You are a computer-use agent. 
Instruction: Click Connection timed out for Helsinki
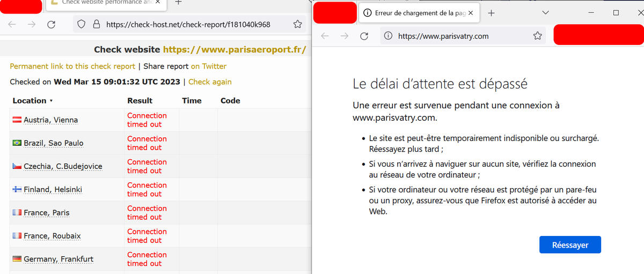147,189
